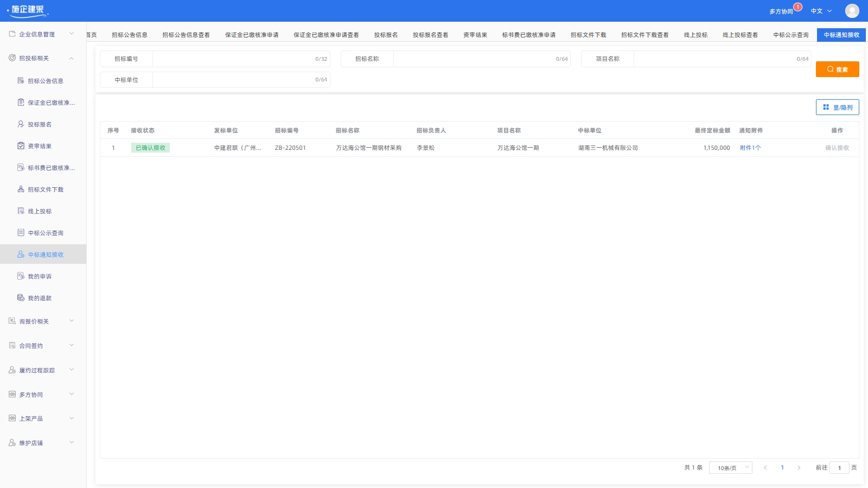Click the 维护店铺 section icon

coord(12,442)
